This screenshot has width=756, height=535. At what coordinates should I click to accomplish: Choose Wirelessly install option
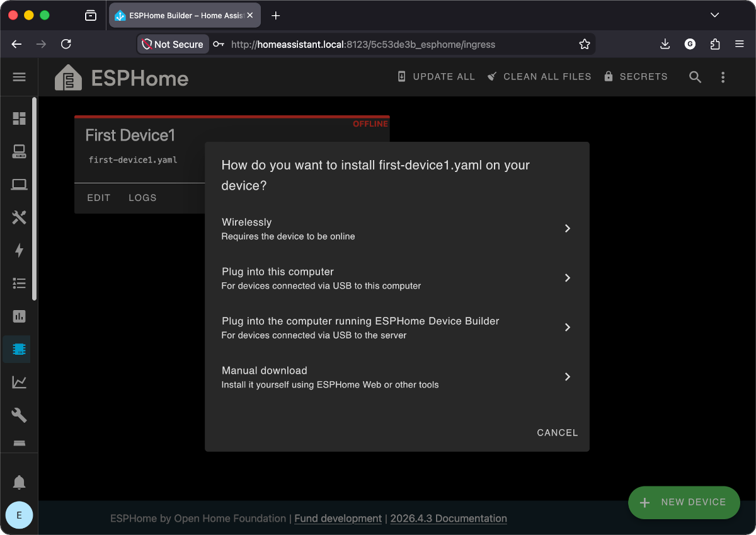click(x=397, y=229)
